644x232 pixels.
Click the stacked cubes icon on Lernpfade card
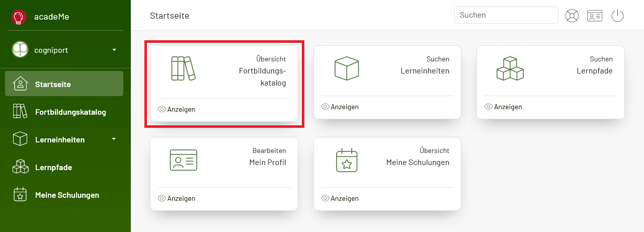[510, 68]
